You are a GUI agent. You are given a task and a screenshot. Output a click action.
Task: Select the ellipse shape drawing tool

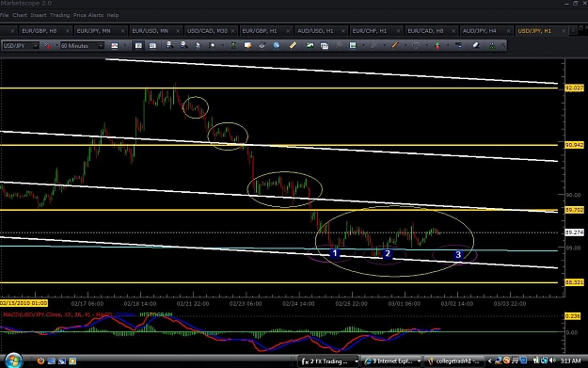tap(416, 45)
